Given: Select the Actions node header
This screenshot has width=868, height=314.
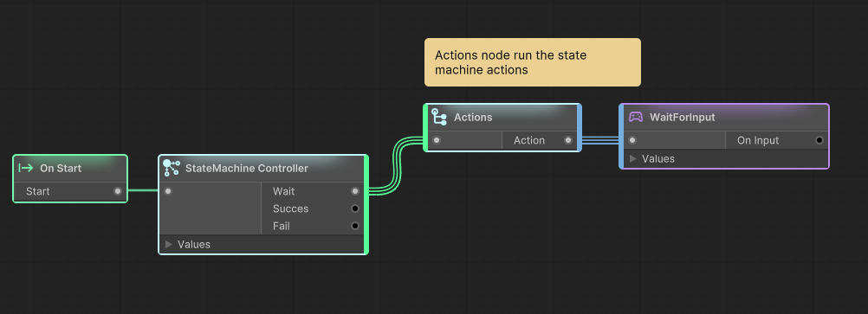Looking at the screenshot, I should pos(502,117).
